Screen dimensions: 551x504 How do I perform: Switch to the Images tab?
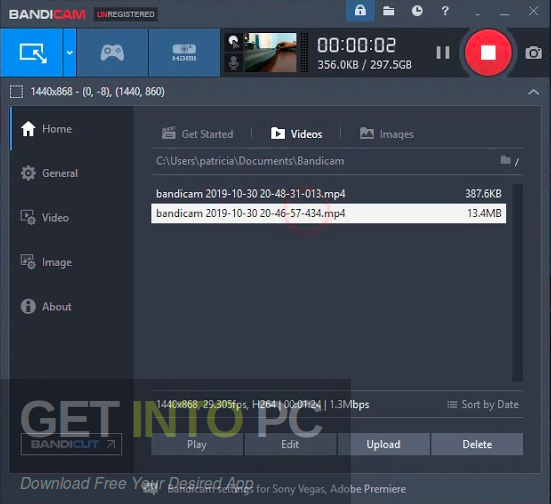click(387, 134)
